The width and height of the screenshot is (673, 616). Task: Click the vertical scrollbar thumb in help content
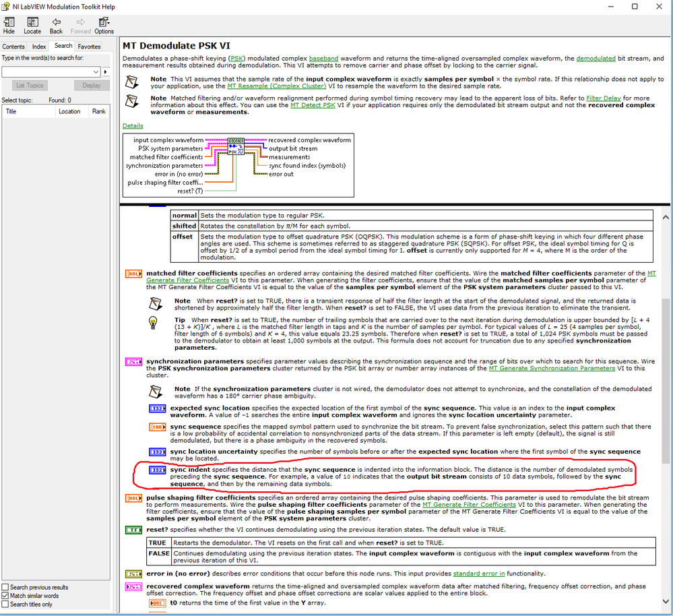[666, 380]
